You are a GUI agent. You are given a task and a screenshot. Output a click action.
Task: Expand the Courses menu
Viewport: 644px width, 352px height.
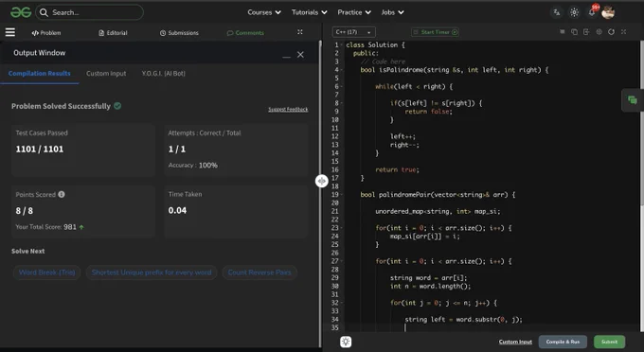264,12
